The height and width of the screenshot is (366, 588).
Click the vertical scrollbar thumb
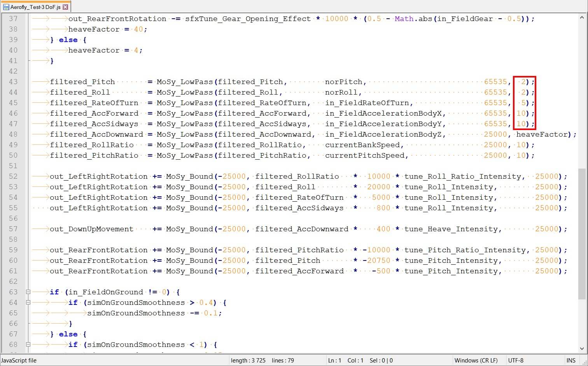(x=582, y=234)
